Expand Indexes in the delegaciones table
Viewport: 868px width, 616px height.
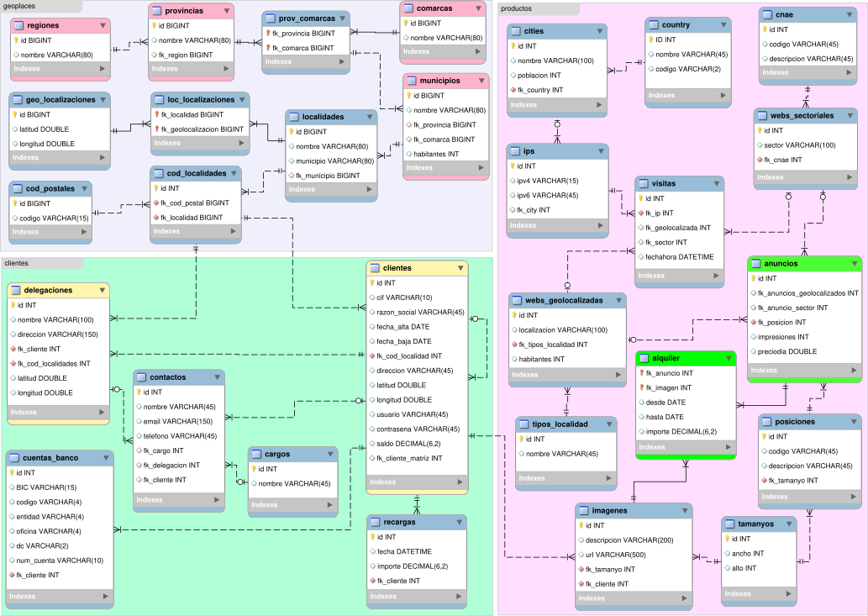click(101, 413)
